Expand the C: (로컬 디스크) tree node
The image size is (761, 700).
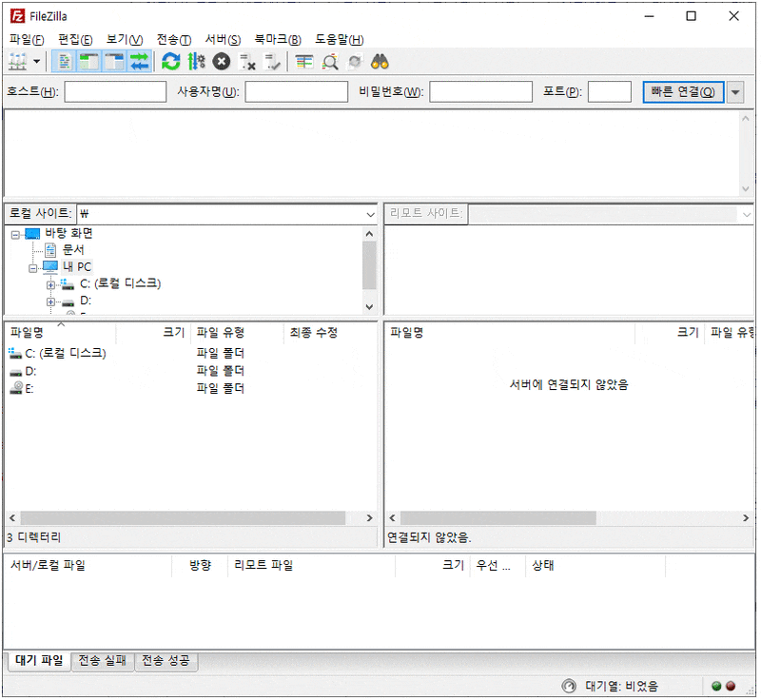tap(50, 285)
